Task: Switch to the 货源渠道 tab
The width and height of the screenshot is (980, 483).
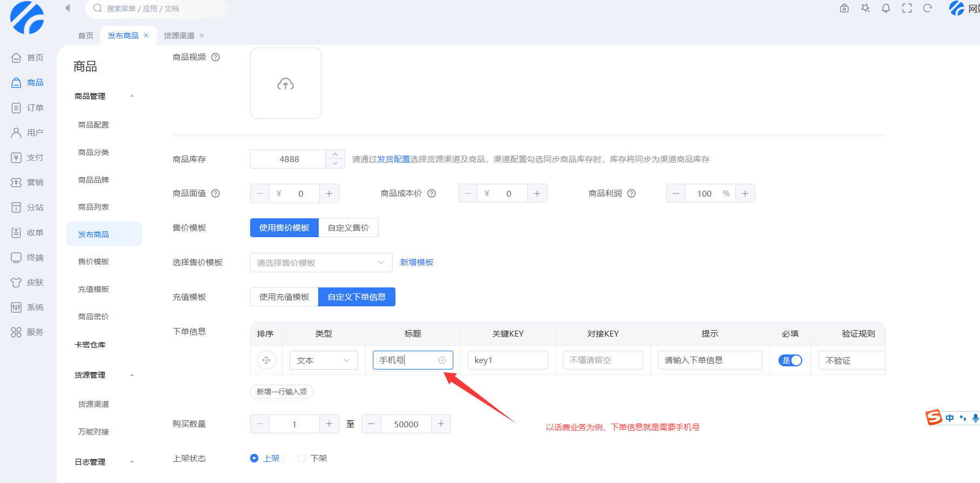Action: (179, 36)
